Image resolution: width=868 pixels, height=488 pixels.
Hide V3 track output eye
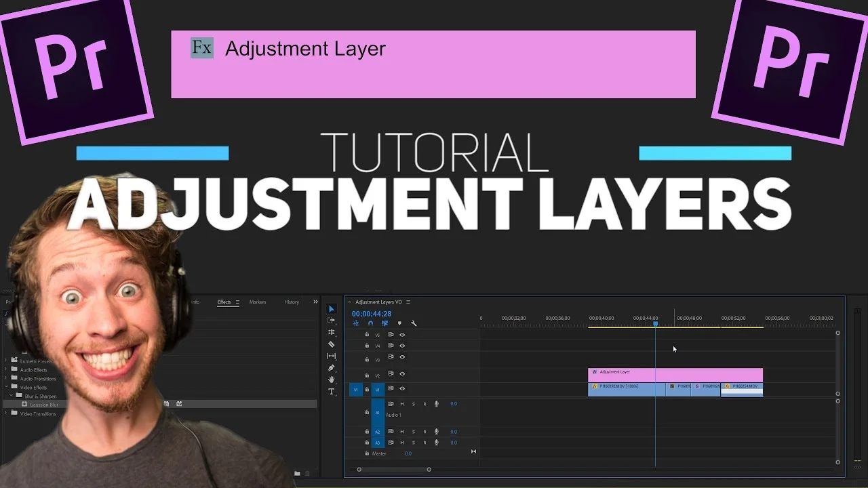tap(402, 357)
